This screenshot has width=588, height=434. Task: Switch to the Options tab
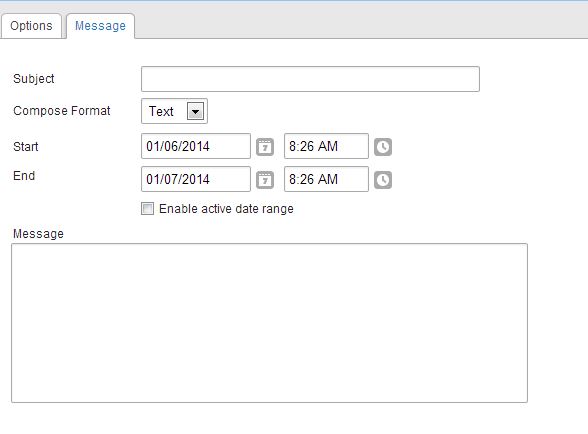coord(31,26)
